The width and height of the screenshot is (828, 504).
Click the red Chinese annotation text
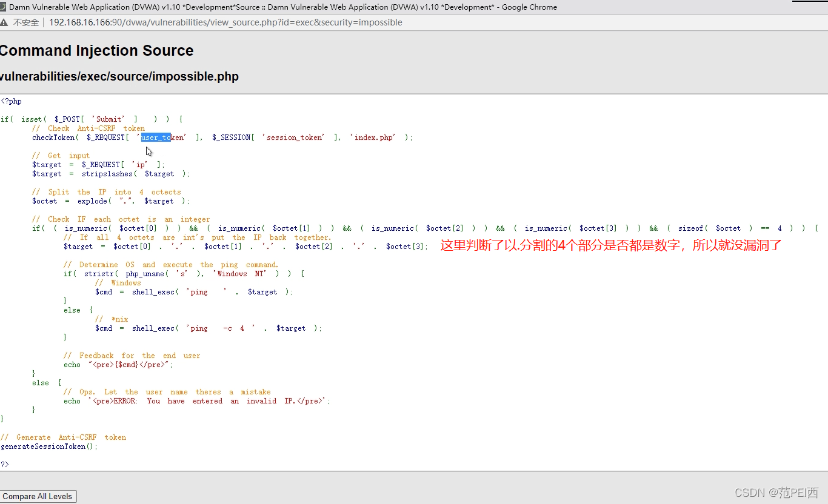tap(611, 246)
